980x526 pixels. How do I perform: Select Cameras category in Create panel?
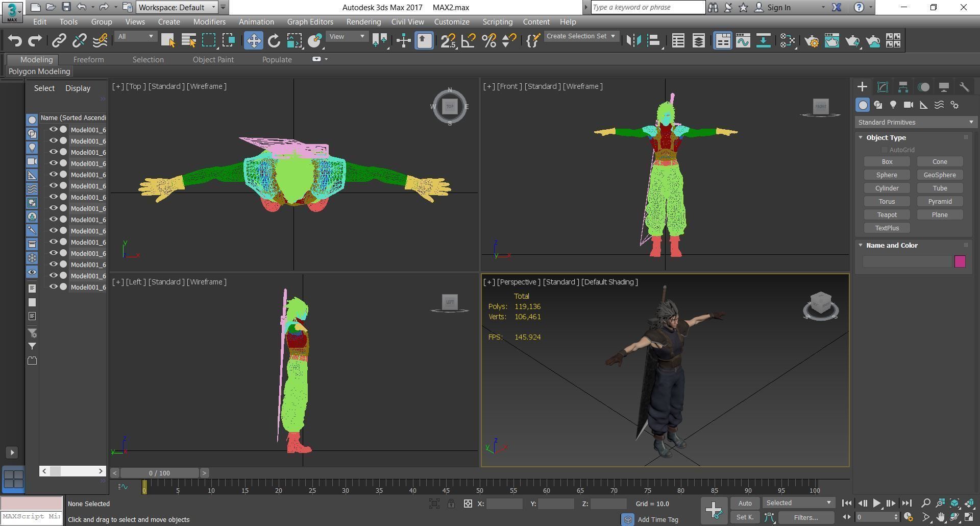click(x=909, y=105)
